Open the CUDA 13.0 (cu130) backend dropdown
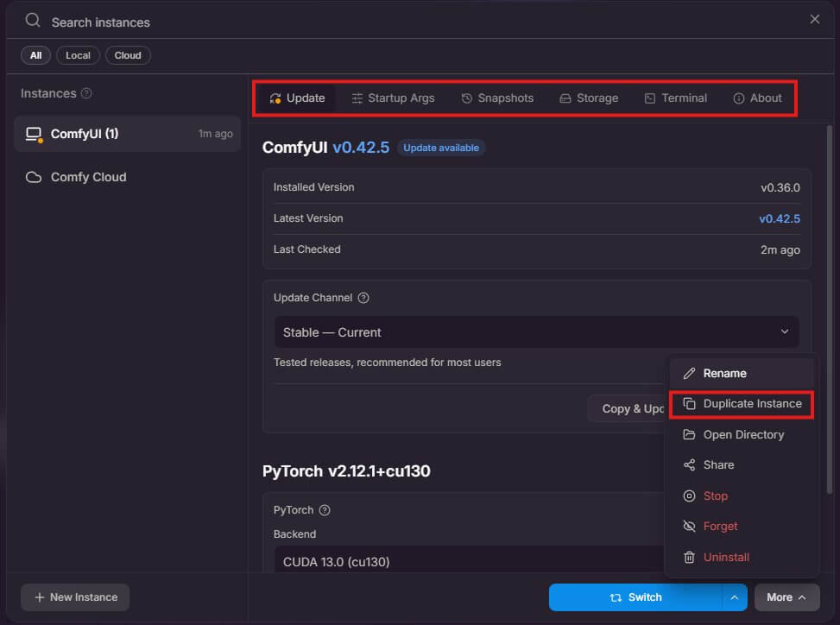840x625 pixels. click(x=469, y=559)
